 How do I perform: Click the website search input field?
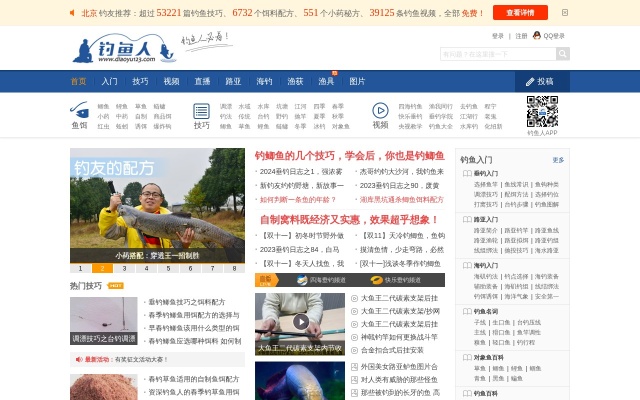495,54
